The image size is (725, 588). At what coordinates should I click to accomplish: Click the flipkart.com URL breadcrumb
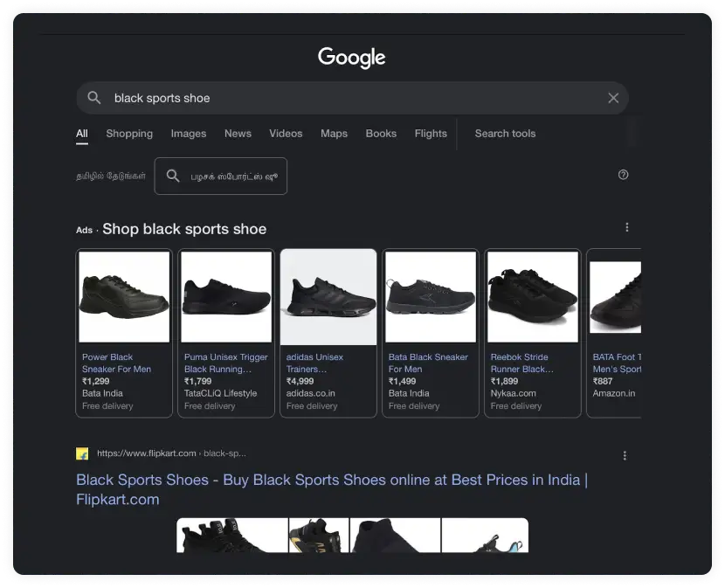click(171, 453)
